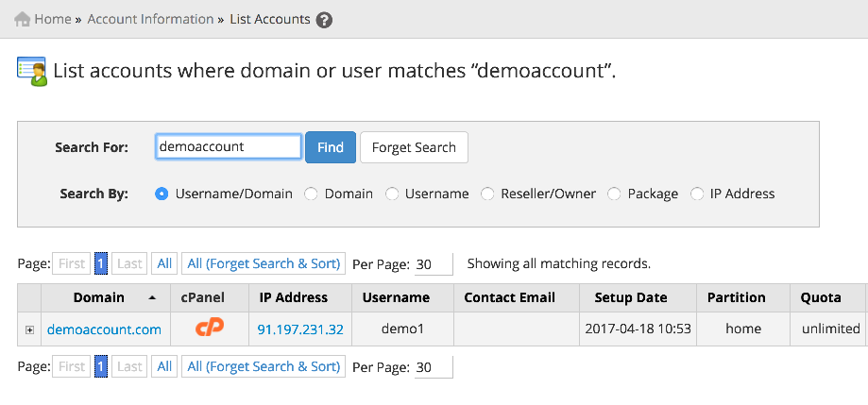Open the help question mark icon
This screenshot has width=868, height=405.
[324, 20]
